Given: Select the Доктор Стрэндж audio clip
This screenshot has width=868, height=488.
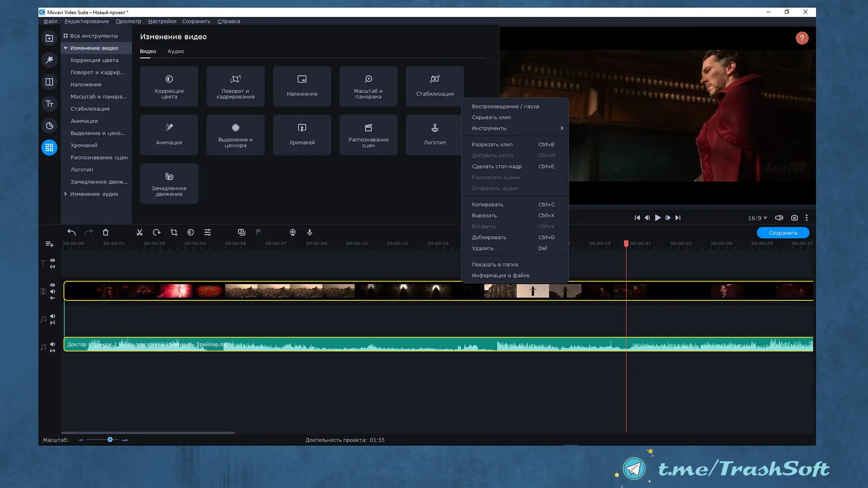Looking at the screenshot, I should (x=439, y=344).
